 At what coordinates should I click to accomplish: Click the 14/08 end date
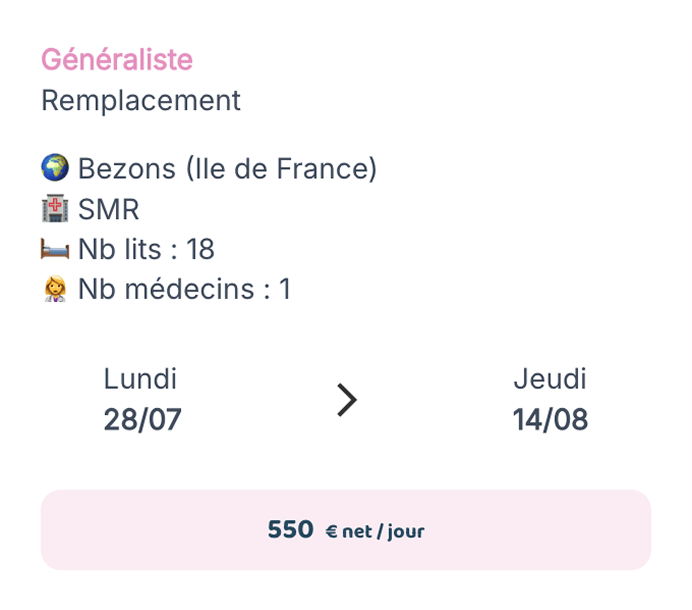(550, 419)
